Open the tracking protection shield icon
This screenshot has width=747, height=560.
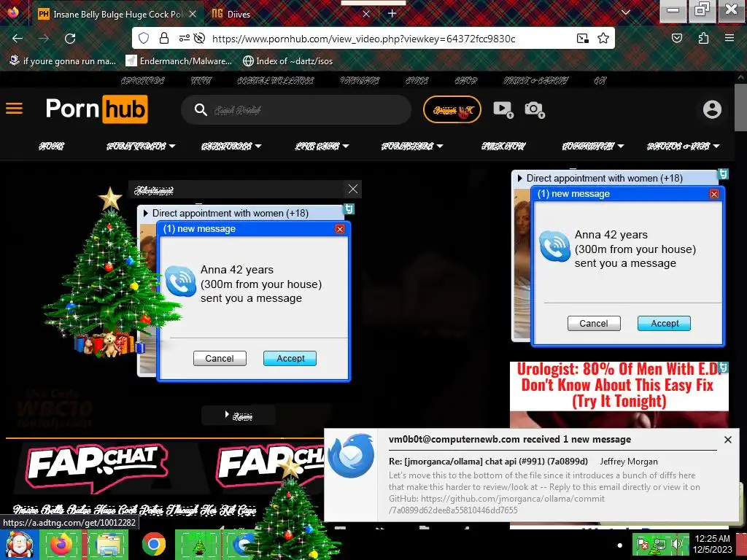click(144, 38)
